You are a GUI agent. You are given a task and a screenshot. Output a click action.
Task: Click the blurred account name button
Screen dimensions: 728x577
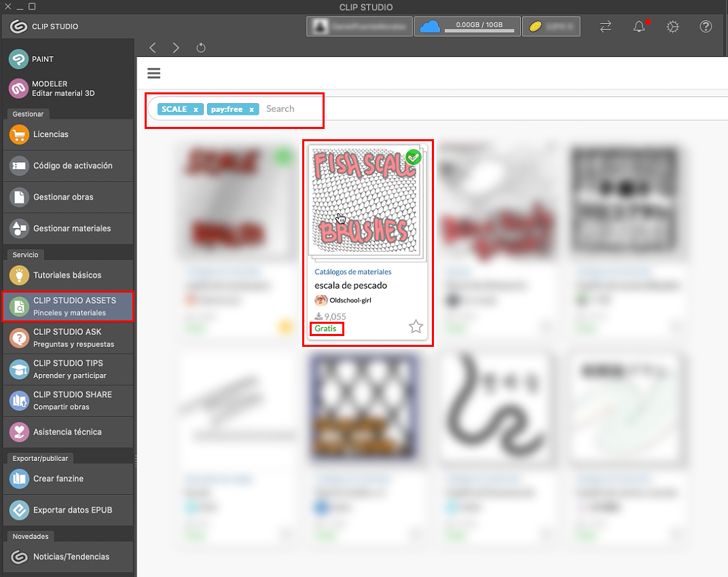[359, 26]
